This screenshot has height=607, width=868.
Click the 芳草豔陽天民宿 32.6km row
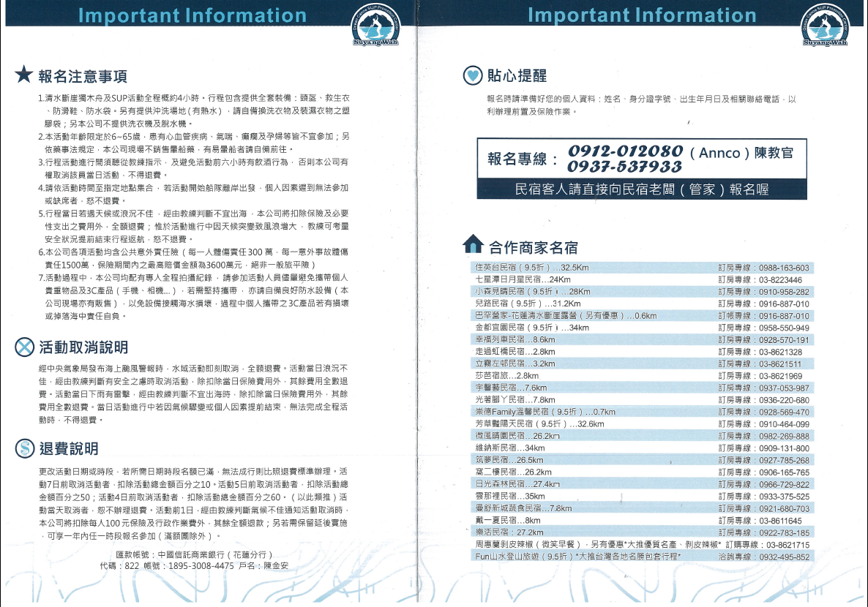(642, 424)
